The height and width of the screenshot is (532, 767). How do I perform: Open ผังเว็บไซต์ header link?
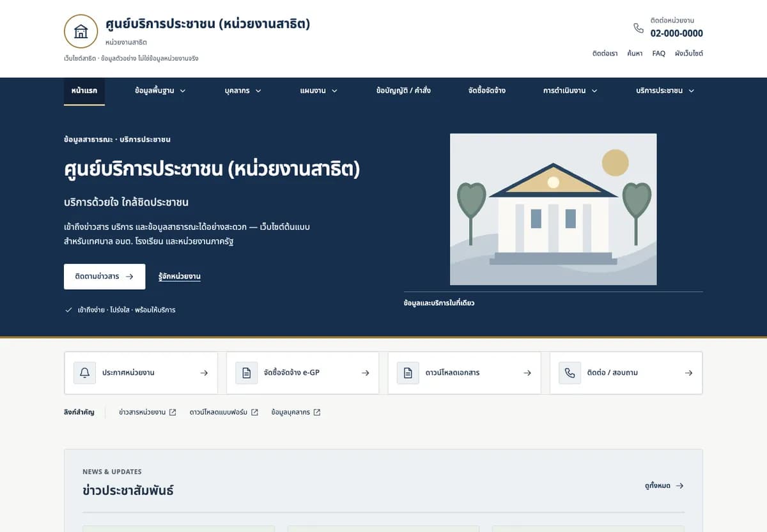click(689, 54)
